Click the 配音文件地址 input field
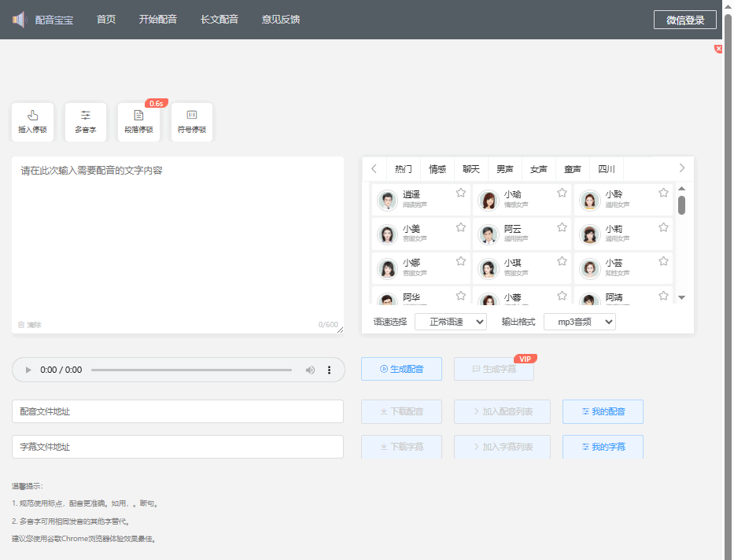The width and height of the screenshot is (734, 560). click(x=178, y=411)
